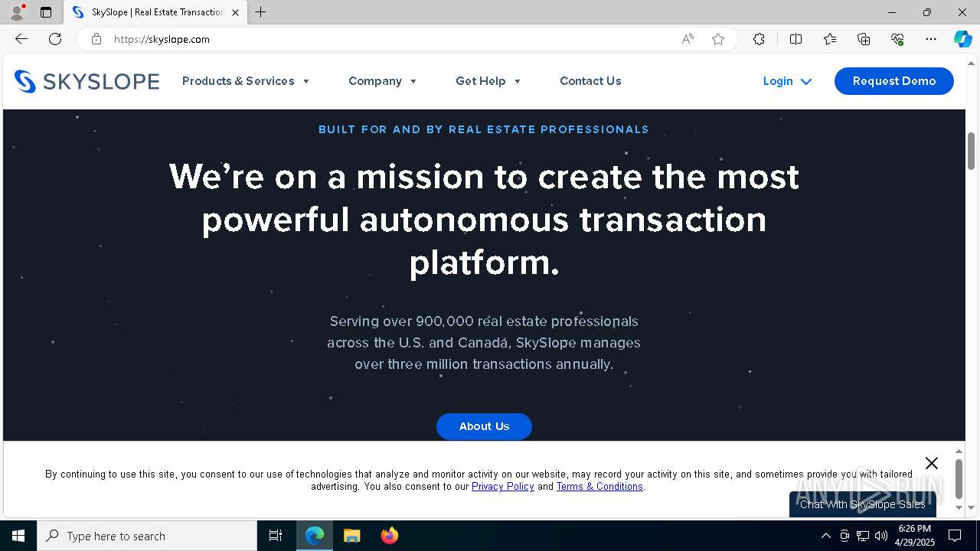Image resolution: width=980 pixels, height=551 pixels.
Task: Open the tab actions menu icon
Action: pyautogui.click(x=46, y=12)
